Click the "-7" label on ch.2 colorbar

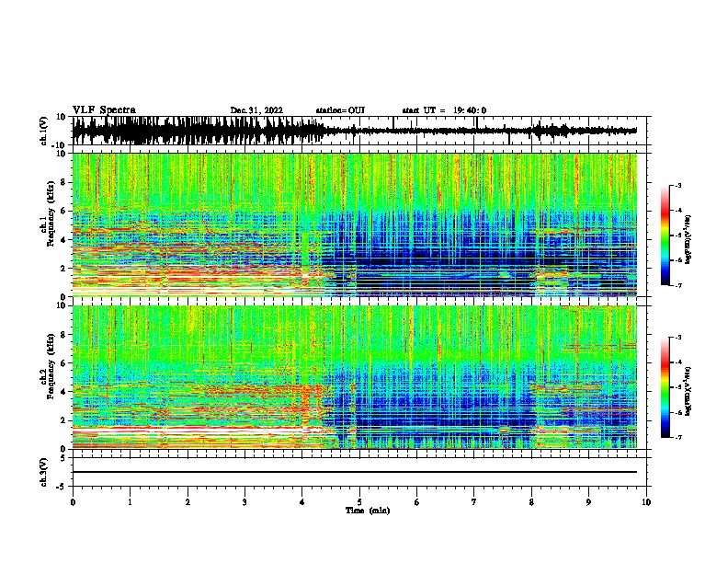pos(677,437)
